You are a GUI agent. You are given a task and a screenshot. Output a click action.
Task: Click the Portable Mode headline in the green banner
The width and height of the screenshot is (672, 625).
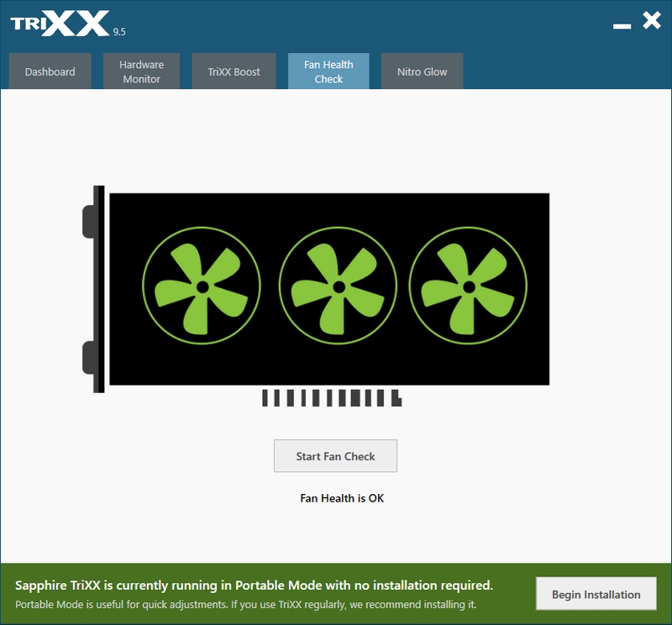point(254,586)
